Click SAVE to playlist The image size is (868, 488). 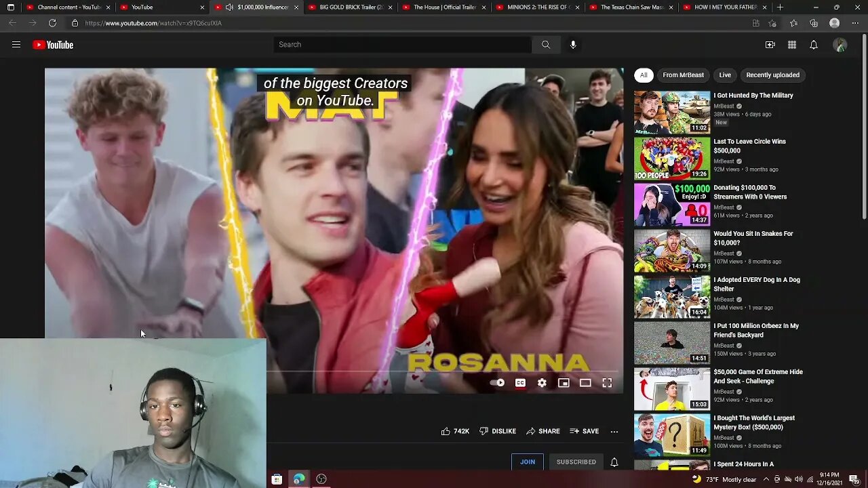(585, 431)
